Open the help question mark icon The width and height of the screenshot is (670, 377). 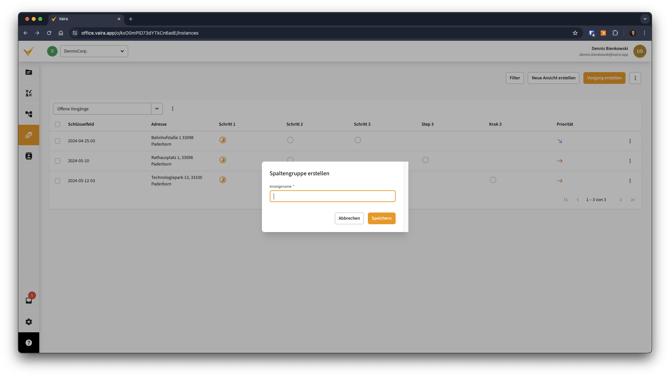29,343
